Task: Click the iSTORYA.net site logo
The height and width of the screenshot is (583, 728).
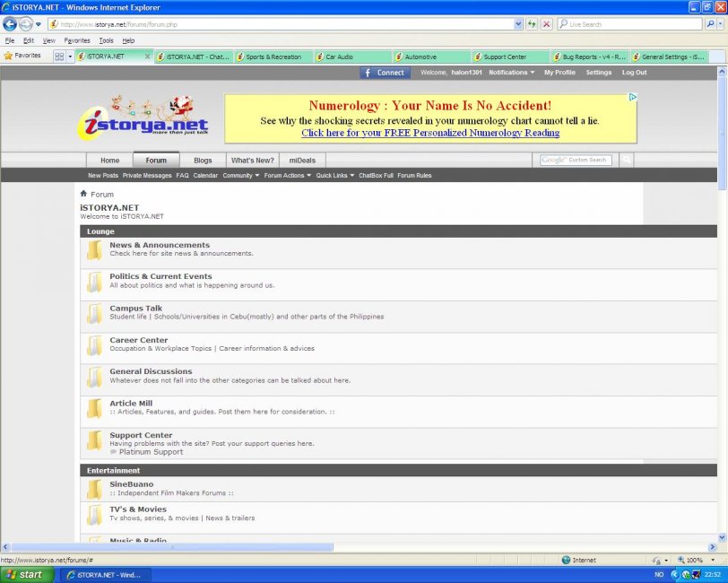Action: click(x=143, y=118)
